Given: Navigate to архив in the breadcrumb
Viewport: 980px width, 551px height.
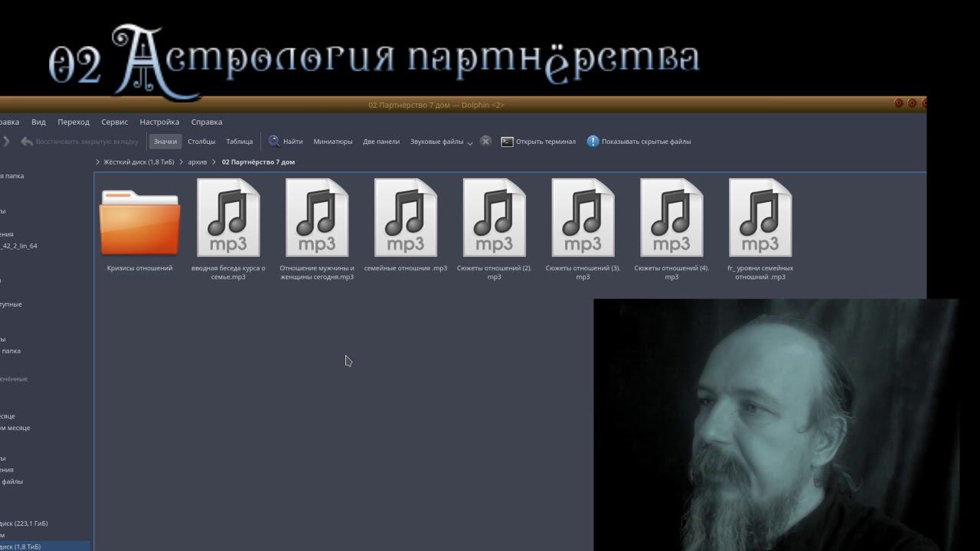Looking at the screenshot, I should pos(198,162).
